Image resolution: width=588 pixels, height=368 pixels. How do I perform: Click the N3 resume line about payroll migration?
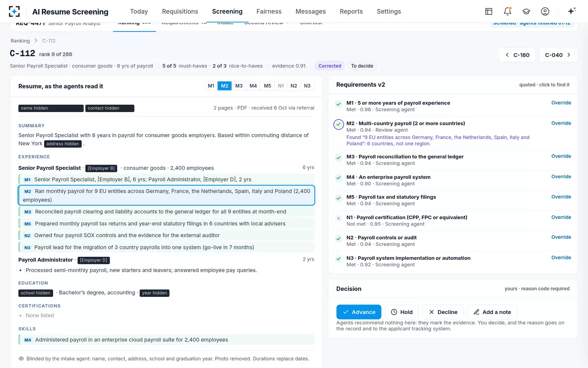(x=167, y=247)
